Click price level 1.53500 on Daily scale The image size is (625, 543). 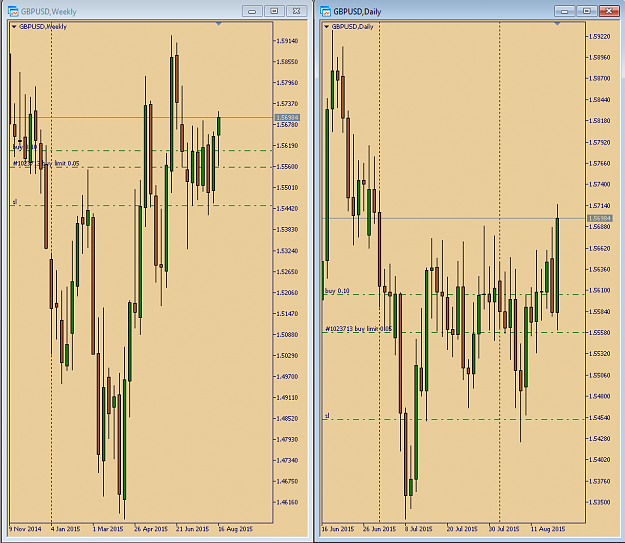600,502
